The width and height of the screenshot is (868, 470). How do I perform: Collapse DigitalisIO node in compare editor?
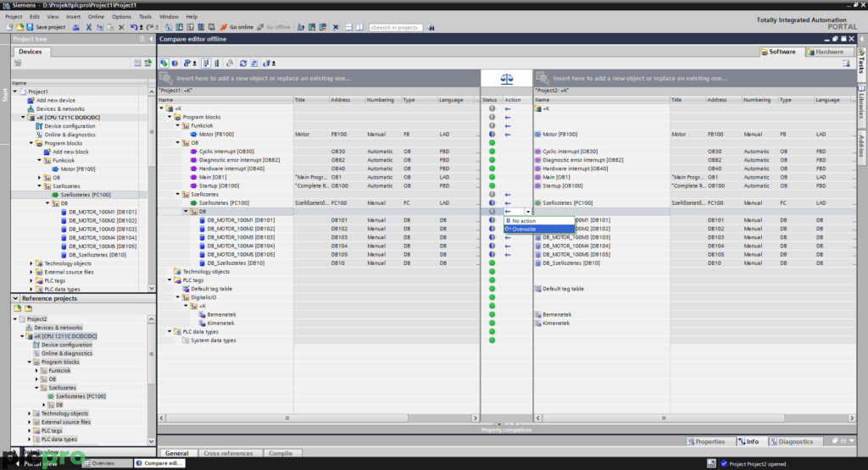point(178,297)
